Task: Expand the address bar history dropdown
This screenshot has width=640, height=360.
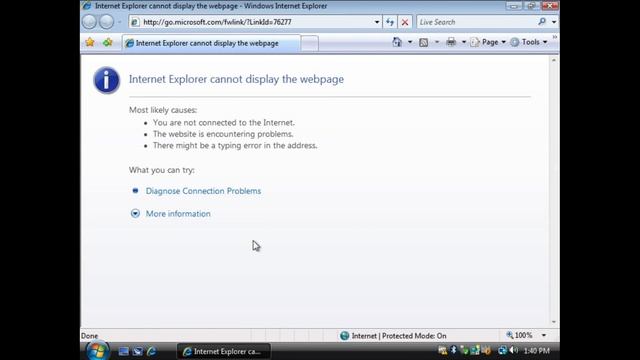Action: (x=377, y=22)
